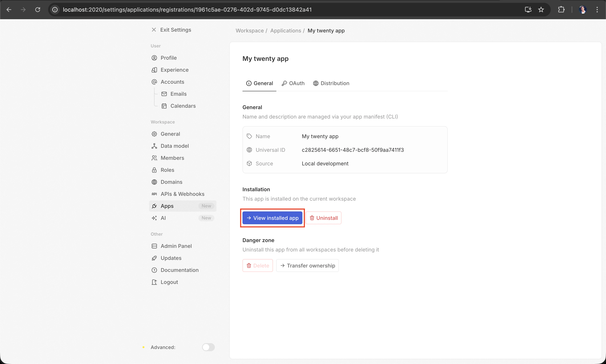Viewport: 606px width, 364px height.
Task: Open browser three-dot menu
Action: tap(597, 10)
